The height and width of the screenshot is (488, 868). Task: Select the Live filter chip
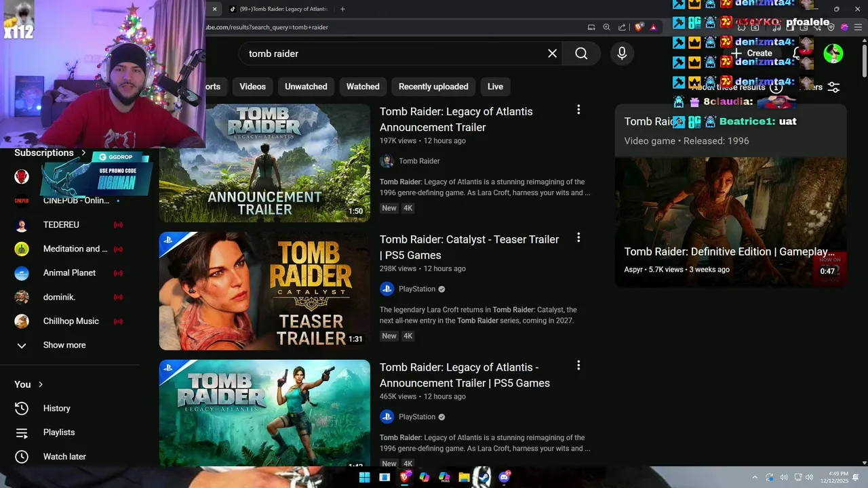pyautogui.click(x=495, y=87)
